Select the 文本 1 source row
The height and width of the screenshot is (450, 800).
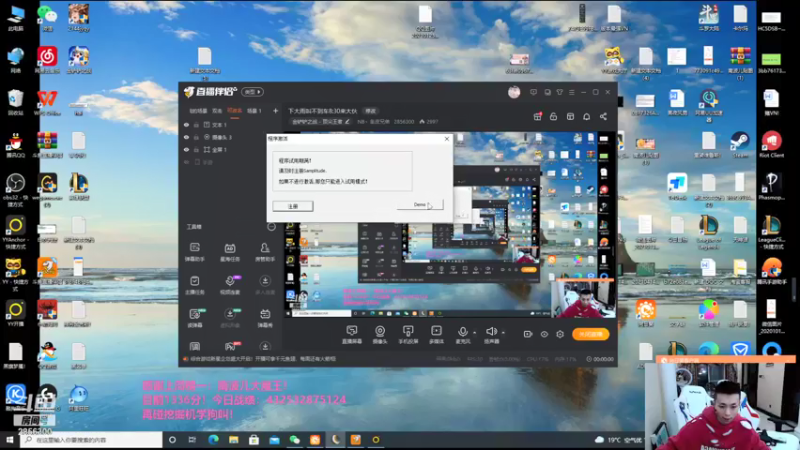(231, 125)
